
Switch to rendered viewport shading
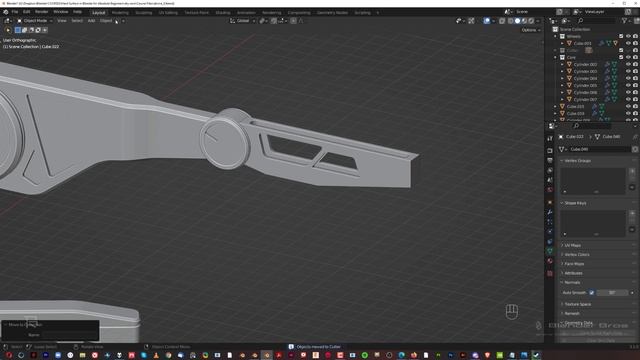coord(531,20)
